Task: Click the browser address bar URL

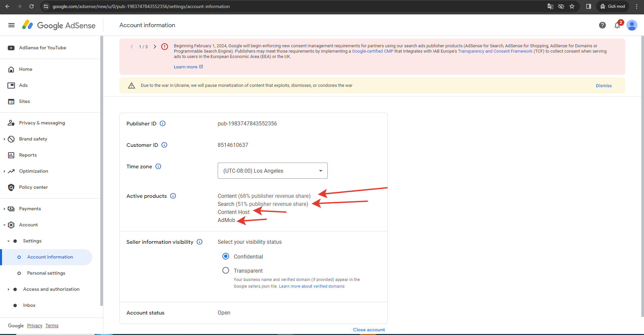Action: coord(141,6)
